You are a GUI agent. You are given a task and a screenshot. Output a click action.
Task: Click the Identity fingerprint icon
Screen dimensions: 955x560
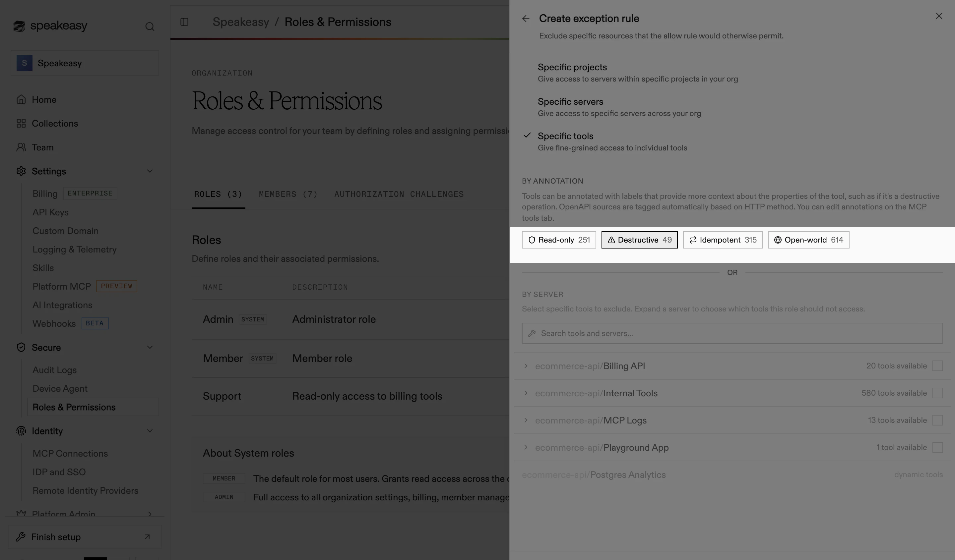21,431
